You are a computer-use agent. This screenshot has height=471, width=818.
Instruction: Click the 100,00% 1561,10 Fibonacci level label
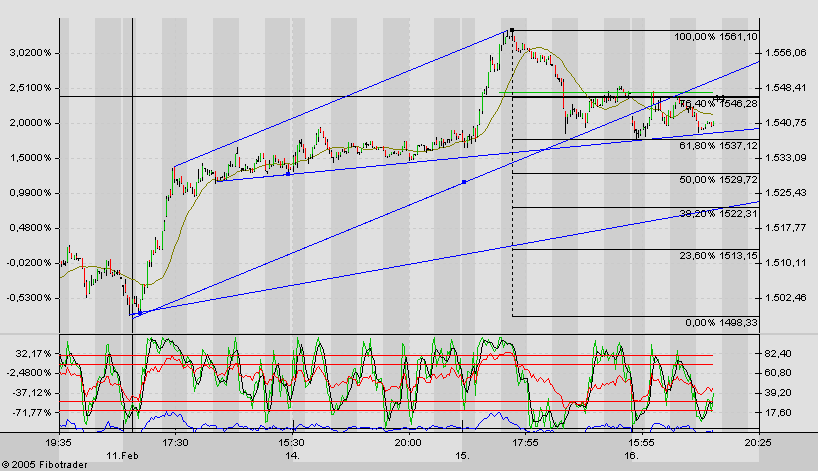(716, 37)
